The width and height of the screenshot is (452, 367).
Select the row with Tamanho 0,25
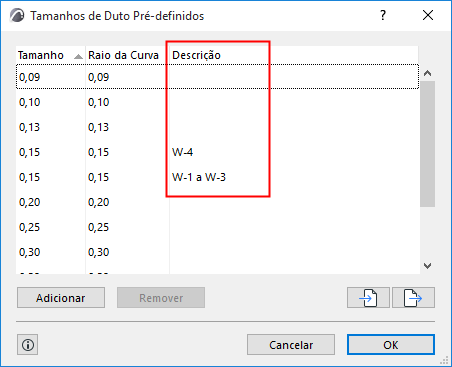217,227
